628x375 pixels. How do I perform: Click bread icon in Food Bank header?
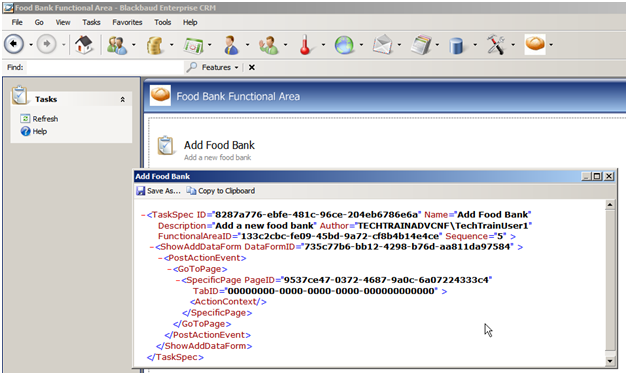(x=160, y=95)
